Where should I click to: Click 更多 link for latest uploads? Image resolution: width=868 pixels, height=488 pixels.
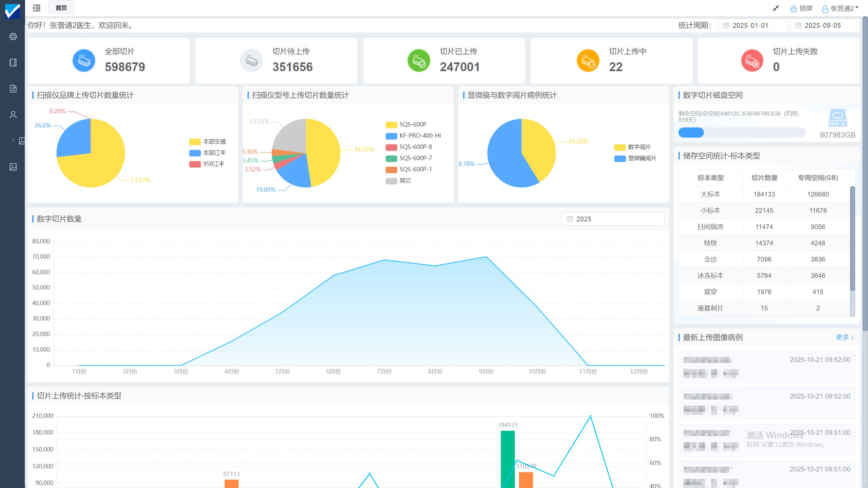click(844, 337)
